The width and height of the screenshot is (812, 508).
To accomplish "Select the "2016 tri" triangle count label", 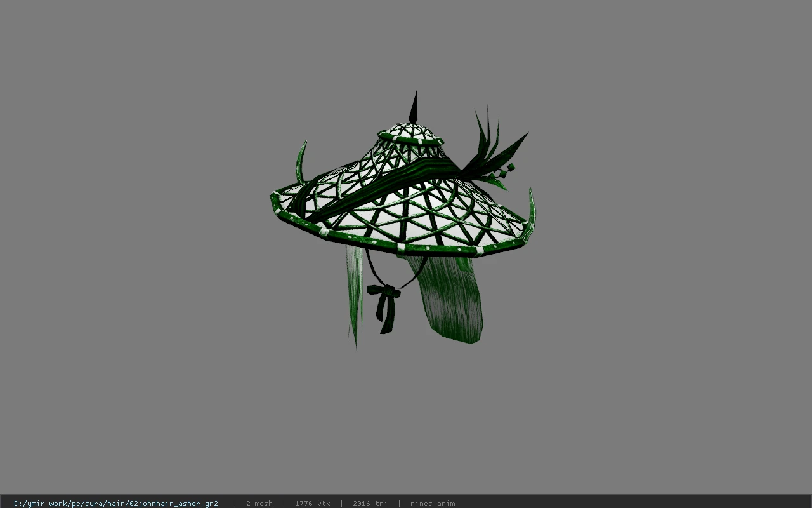I will 370,504.
